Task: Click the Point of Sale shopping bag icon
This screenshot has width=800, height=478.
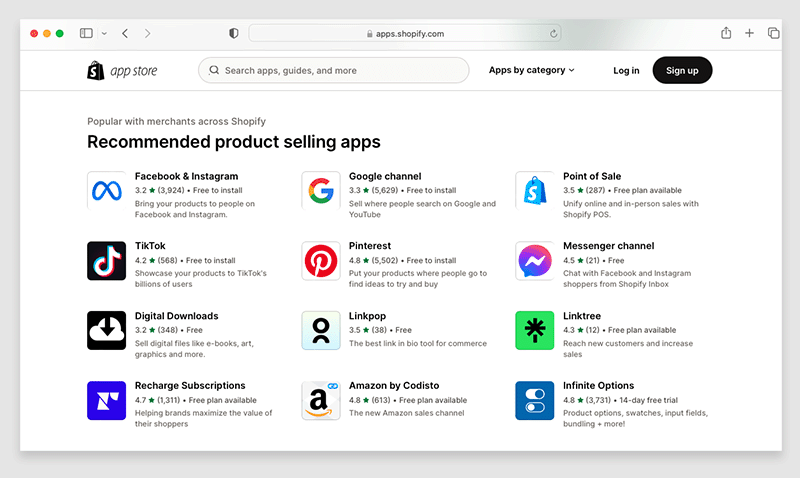Action: [534, 191]
